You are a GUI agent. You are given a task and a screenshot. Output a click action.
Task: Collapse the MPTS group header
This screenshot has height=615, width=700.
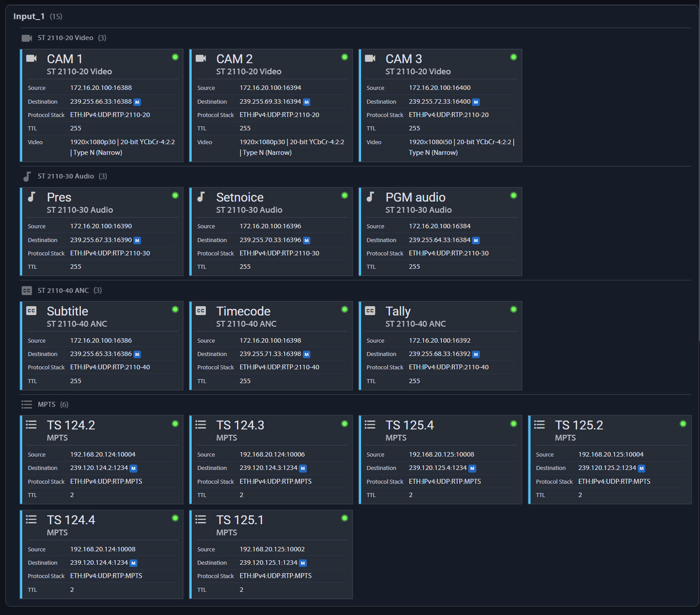(45, 405)
